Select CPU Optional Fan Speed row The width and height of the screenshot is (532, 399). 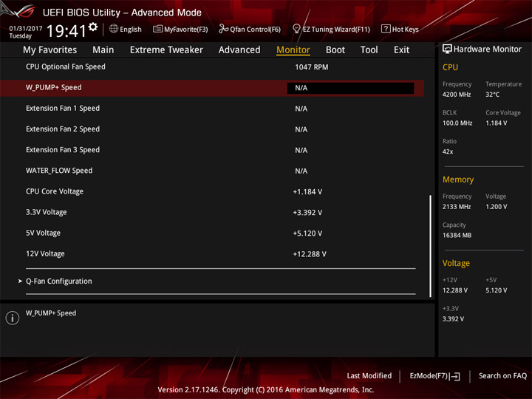(x=212, y=66)
